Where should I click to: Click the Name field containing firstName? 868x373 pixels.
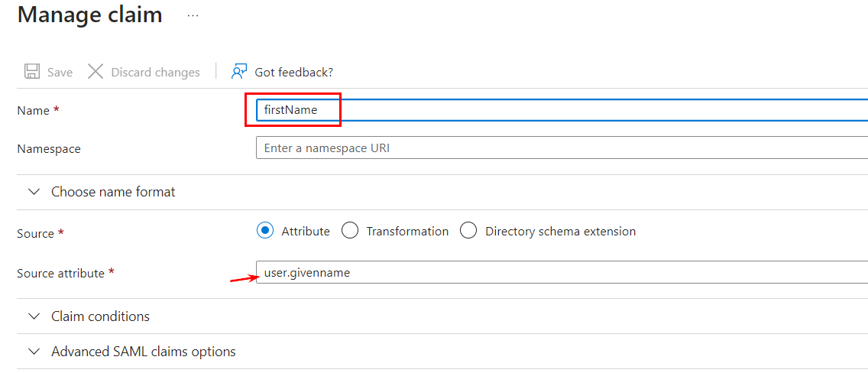coord(562,110)
